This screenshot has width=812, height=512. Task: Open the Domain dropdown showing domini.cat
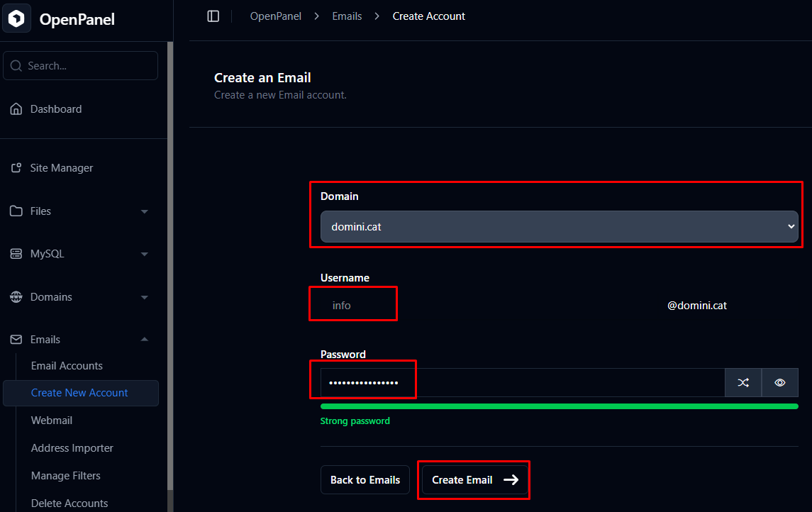point(559,227)
